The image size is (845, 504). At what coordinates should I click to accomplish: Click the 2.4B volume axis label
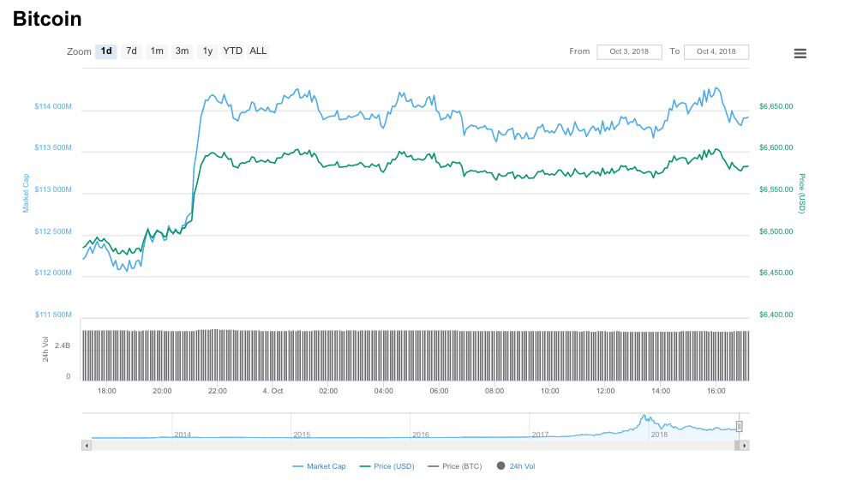tap(63, 345)
